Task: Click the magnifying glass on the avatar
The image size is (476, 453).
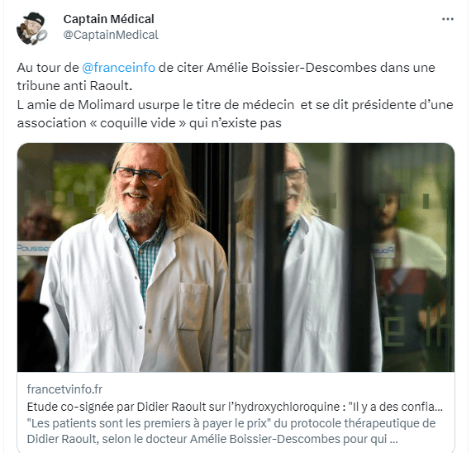Action: tap(40, 36)
